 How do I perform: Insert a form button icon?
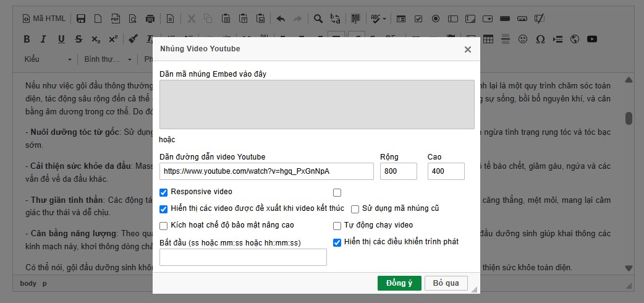pyautogui.click(x=505, y=19)
